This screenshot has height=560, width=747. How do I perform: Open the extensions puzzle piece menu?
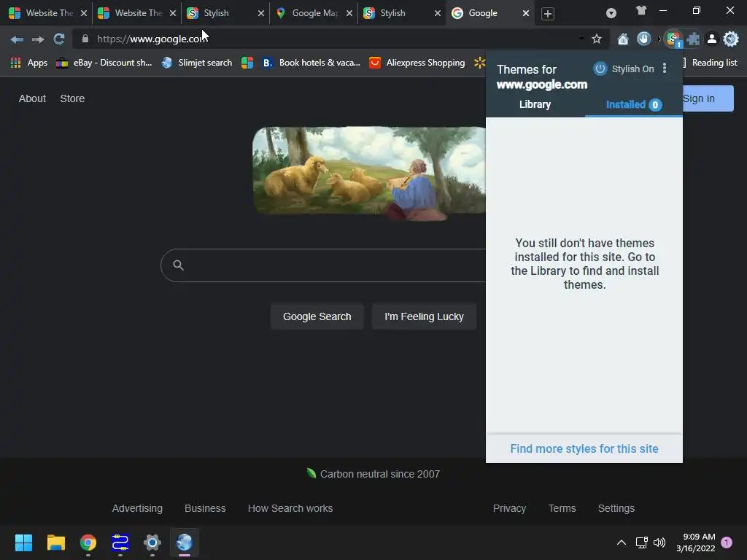pos(693,39)
